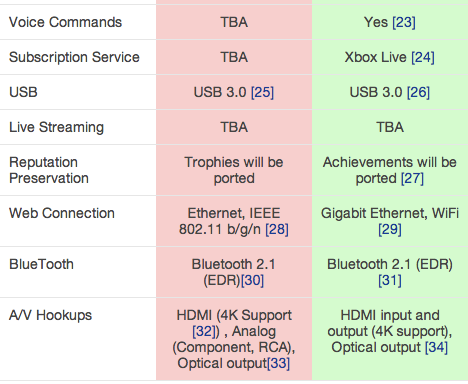Open citation [33] after Optical output
Image resolution: width=468 pixels, height=384 pixels.
[x=278, y=364]
